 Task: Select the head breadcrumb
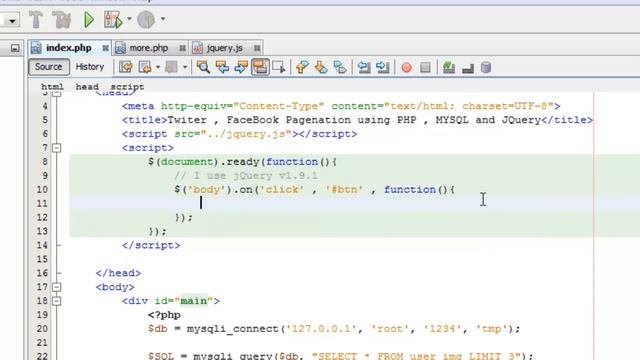click(x=87, y=87)
